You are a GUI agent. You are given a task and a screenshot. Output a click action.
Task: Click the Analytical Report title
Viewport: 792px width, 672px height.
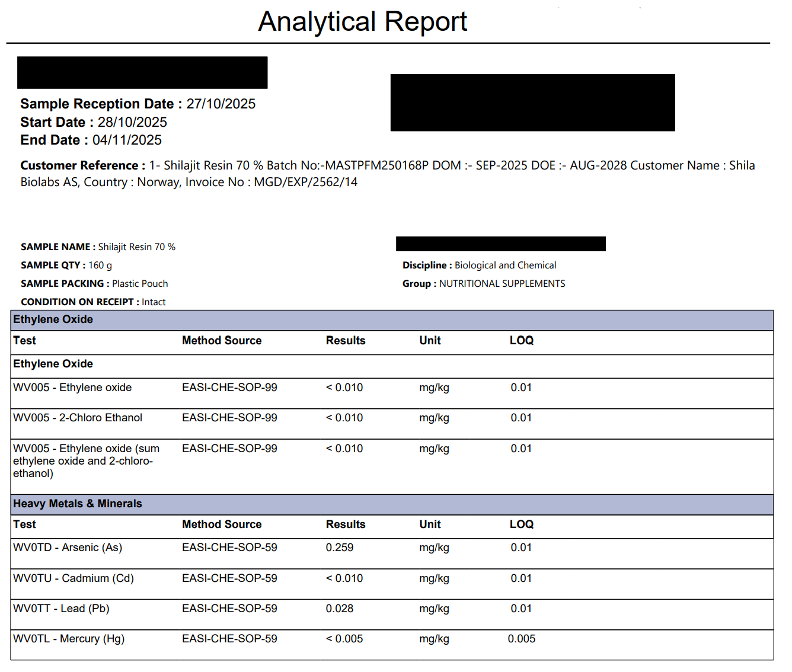coord(362,22)
